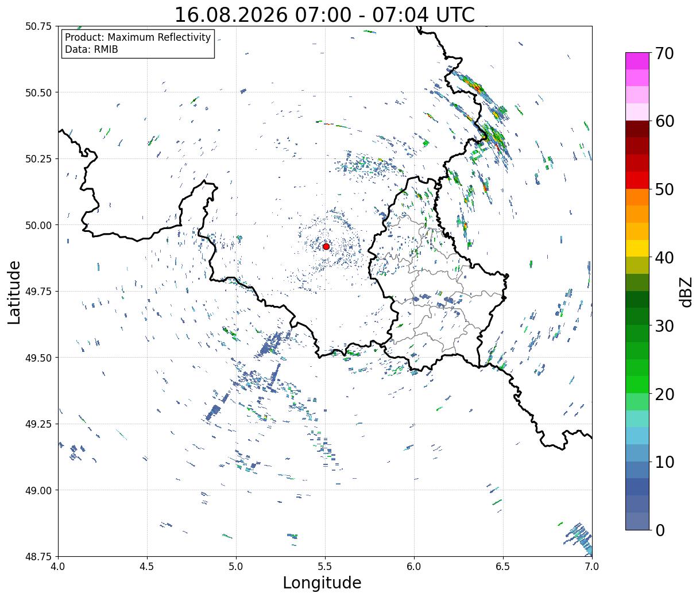The height and width of the screenshot is (597, 700).
Task: Click the dark maroon 60 dBZ colorbar band
Action: (637, 129)
